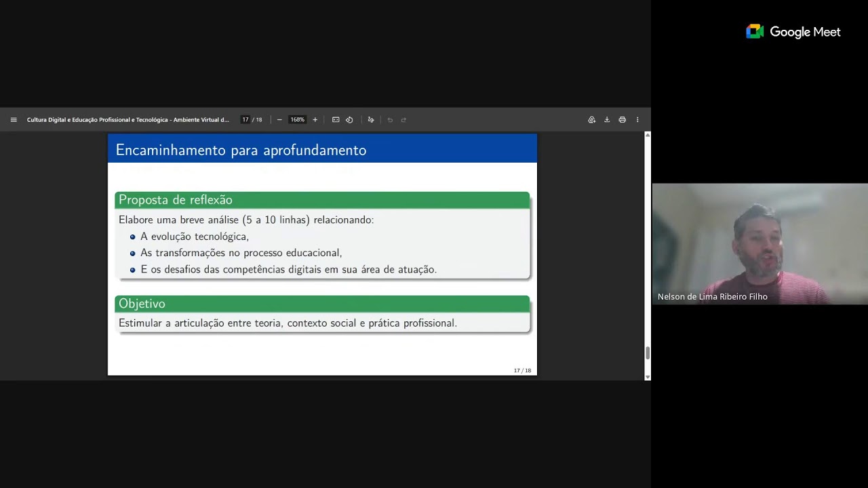Zoom in the PDF document
The image size is (868, 488).
pos(315,120)
